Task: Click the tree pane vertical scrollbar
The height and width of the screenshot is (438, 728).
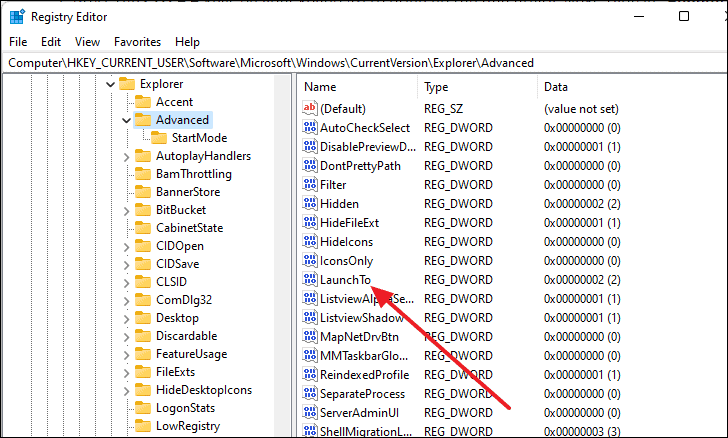Action: (282, 255)
